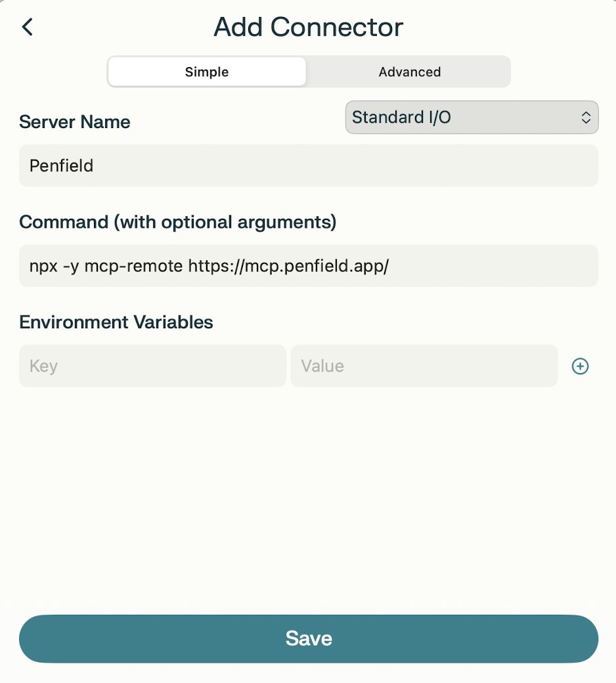The height and width of the screenshot is (683, 616).
Task: Switch to the Advanced tab
Action: coord(410,72)
